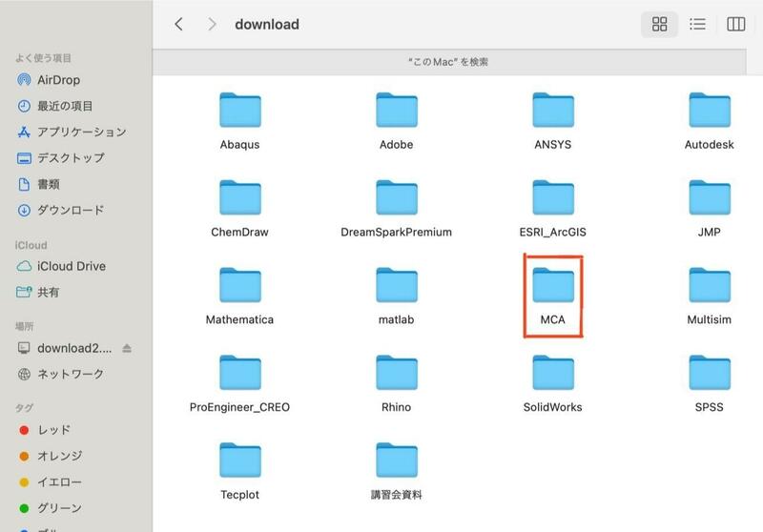Filter by the イエロー tag
The image size is (763, 532).
[51, 481]
